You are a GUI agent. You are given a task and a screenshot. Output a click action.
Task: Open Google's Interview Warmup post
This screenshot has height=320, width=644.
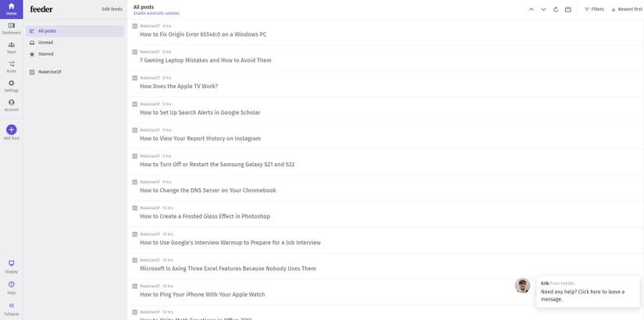point(230,243)
